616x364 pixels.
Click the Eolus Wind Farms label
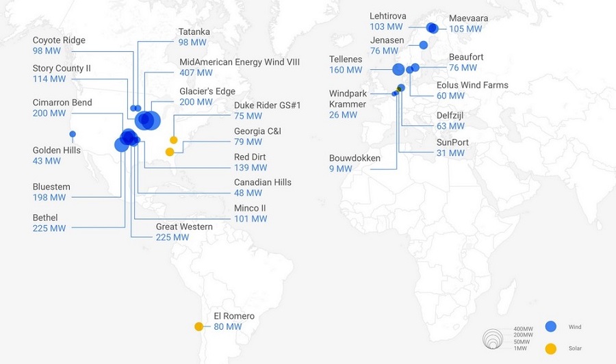472,86
